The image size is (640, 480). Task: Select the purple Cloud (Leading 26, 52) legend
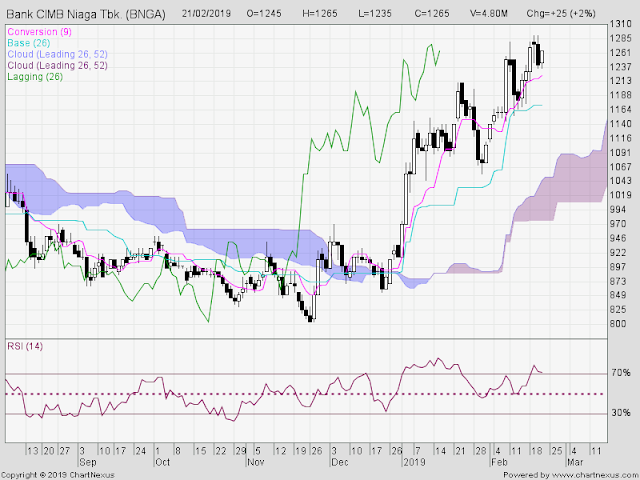58,65
